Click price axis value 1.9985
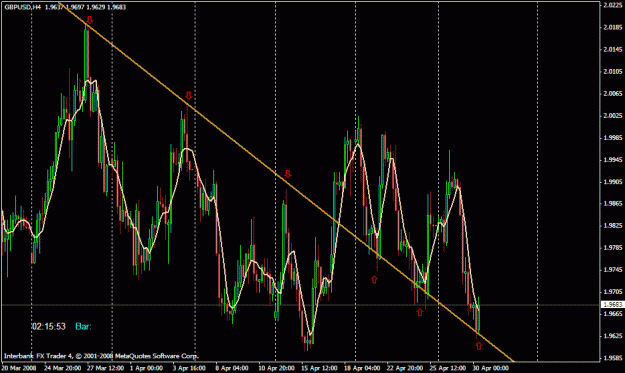This screenshot has width=625, height=373. point(613,138)
